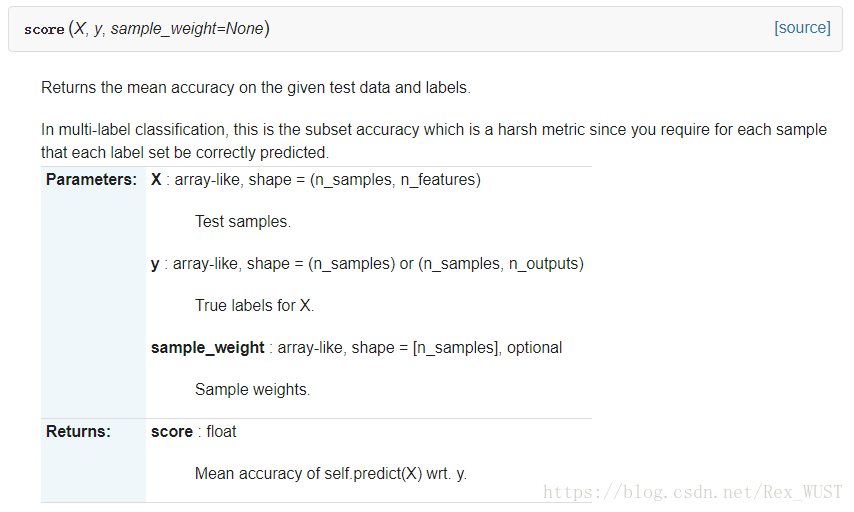854x512 pixels.
Task: Click '[n_samples], optional' shape text
Action: (x=487, y=348)
